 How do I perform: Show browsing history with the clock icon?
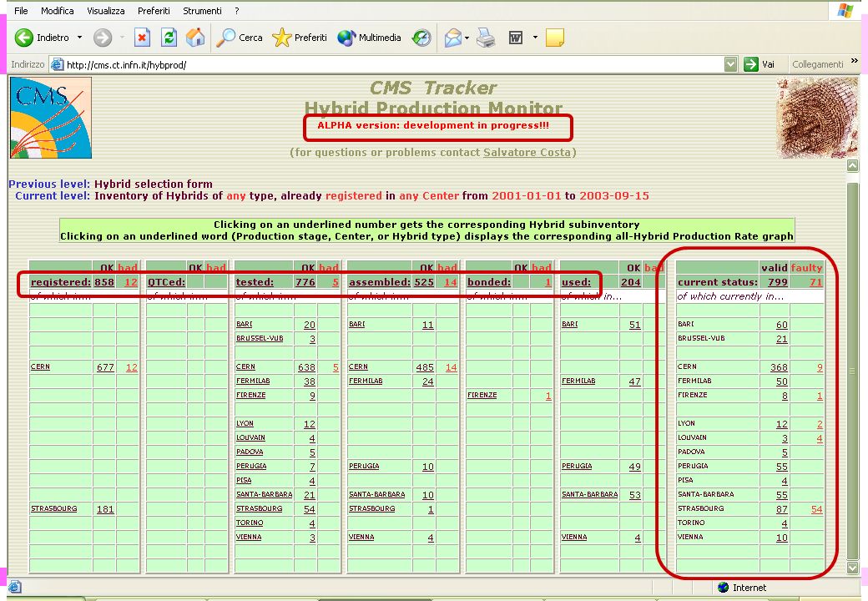(421, 38)
